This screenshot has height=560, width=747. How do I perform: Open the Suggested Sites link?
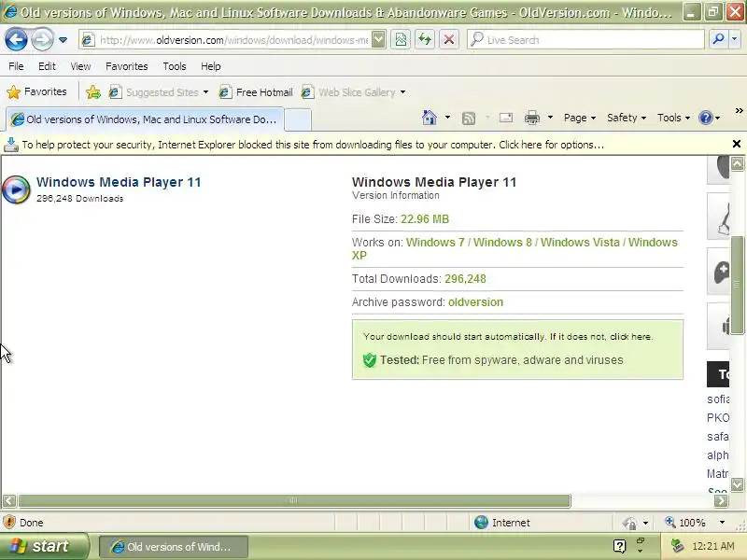point(154,91)
